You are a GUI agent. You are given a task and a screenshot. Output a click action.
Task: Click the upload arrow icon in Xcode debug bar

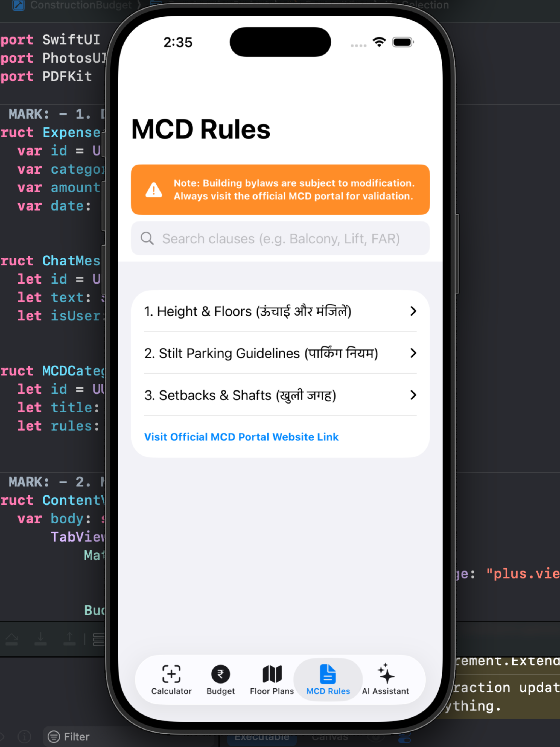click(69, 639)
